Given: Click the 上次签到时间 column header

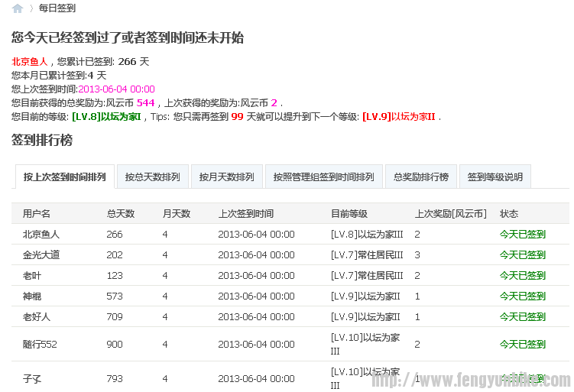Looking at the screenshot, I should (x=246, y=213).
